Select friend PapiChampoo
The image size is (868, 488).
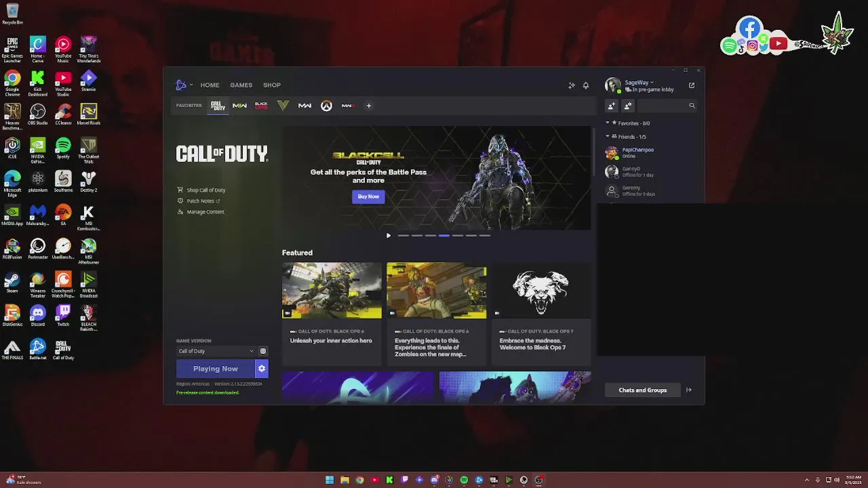tap(650, 153)
